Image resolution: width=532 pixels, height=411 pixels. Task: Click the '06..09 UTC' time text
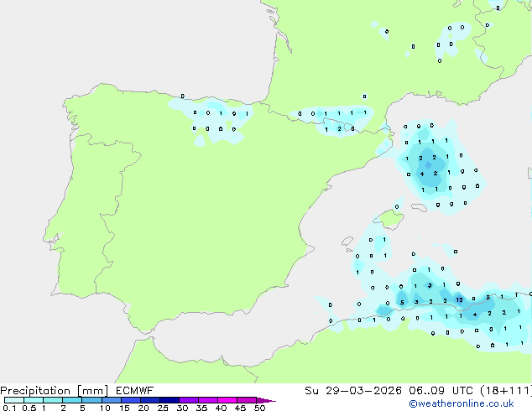coord(441,391)
